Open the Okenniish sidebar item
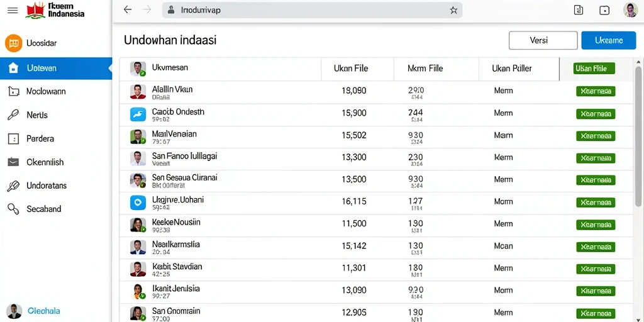 tap(56, 162)
